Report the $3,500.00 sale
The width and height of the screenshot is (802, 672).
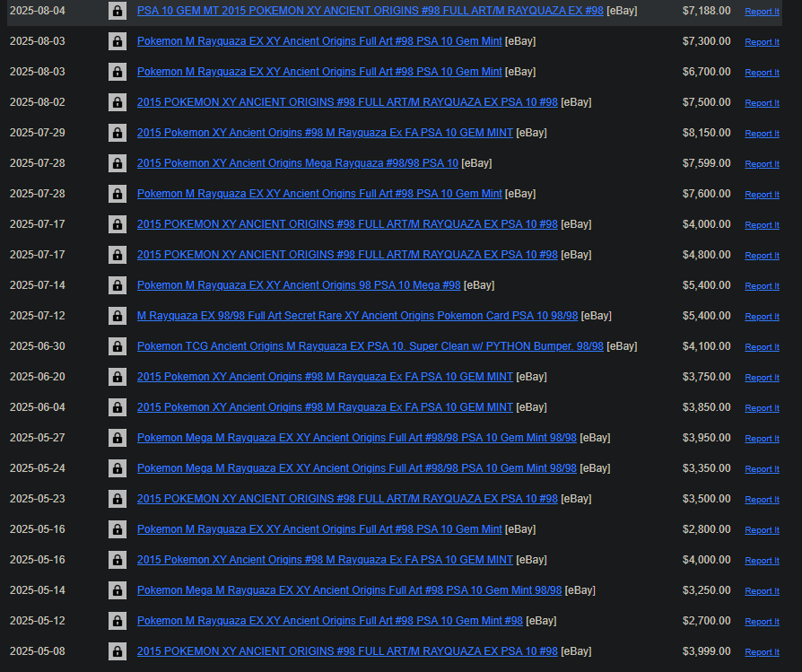(763, 500)
